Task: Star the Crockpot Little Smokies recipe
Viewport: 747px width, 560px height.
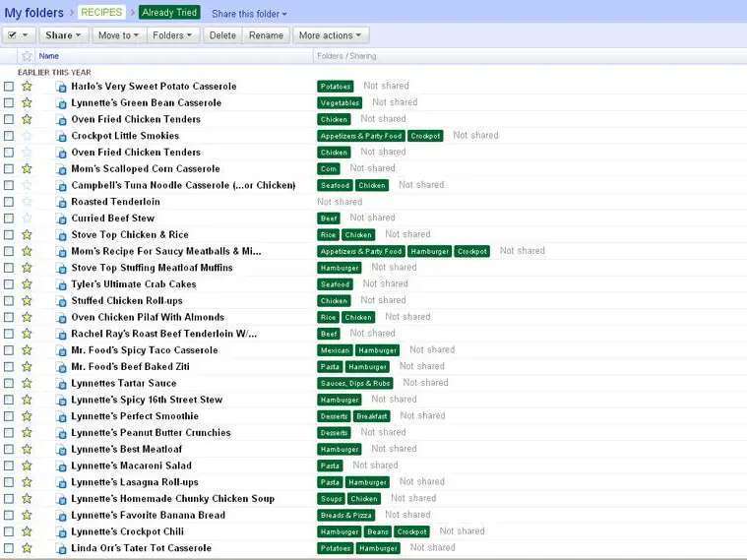Action: click(x=27, y=136)
